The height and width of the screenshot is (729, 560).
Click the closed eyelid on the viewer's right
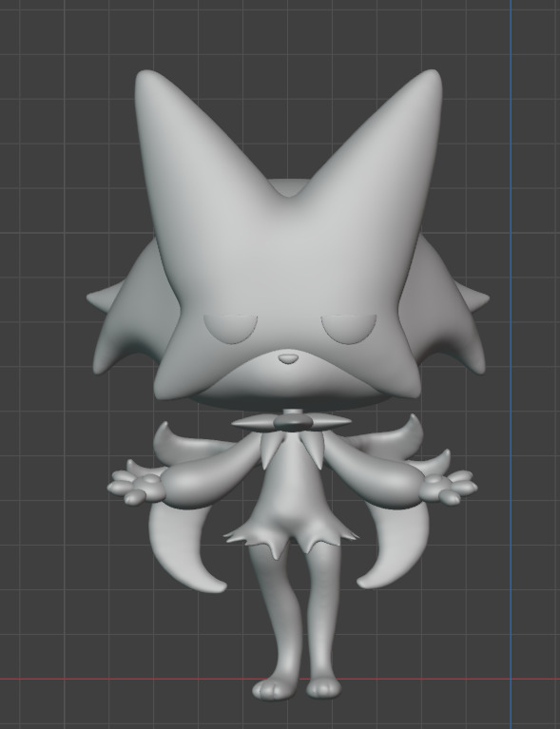coord(349,329)
